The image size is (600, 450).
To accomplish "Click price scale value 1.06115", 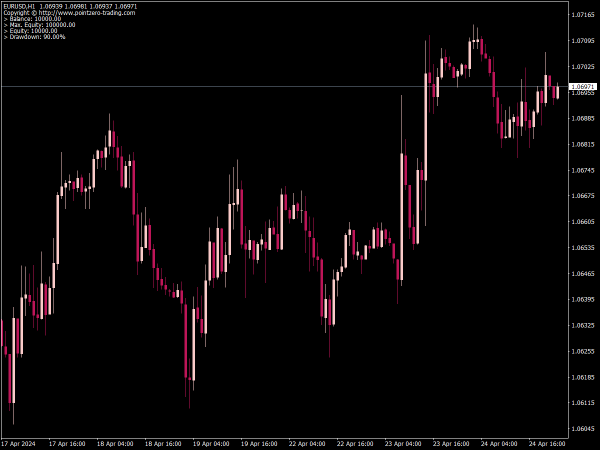I will tap(583, 403).
